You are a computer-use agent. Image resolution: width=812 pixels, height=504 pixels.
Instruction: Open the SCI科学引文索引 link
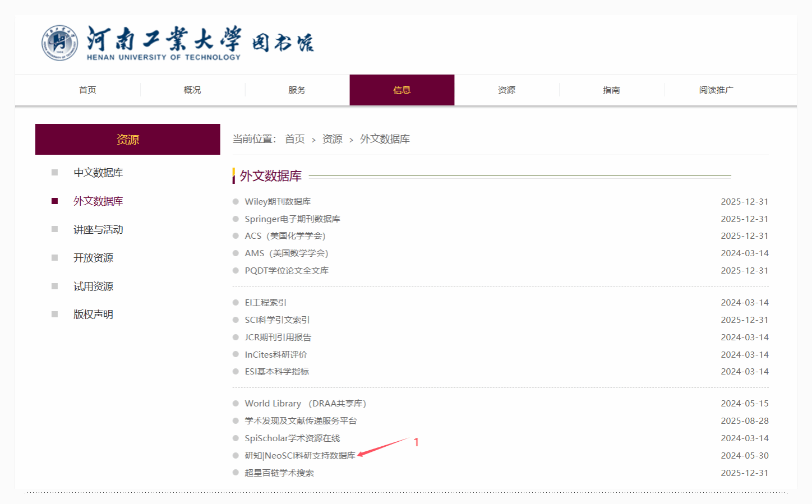277,320
